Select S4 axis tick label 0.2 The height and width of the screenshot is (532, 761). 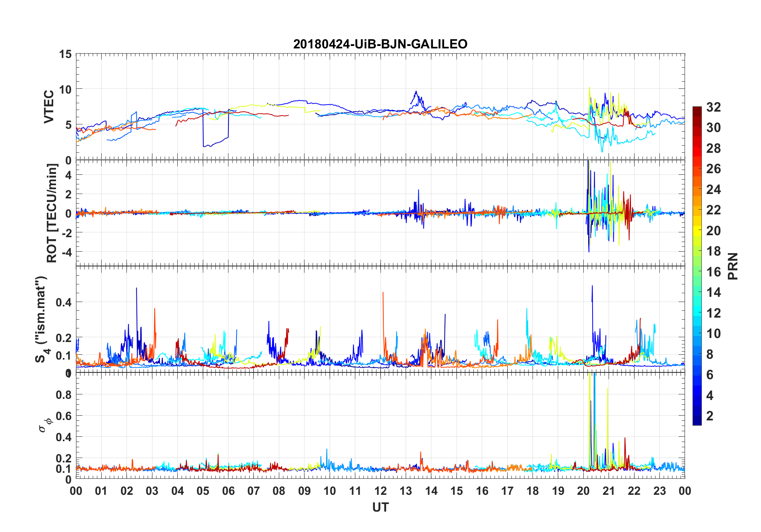[64, 338]
